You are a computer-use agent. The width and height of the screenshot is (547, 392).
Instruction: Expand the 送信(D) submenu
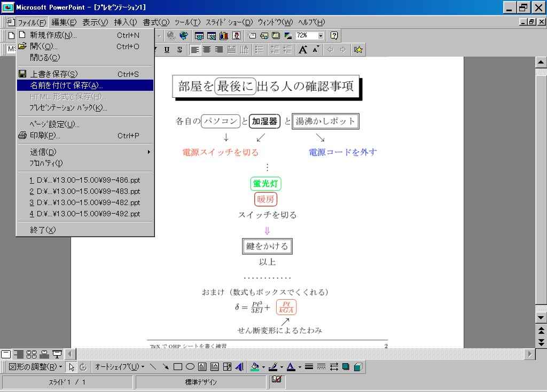click(85, 152)
